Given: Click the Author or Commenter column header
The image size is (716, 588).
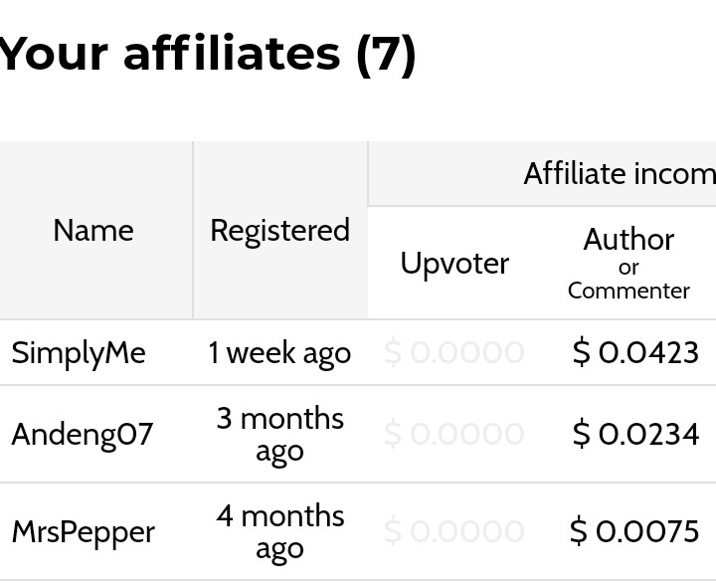Looking at the screenshot, I should (x=628, y=264).
